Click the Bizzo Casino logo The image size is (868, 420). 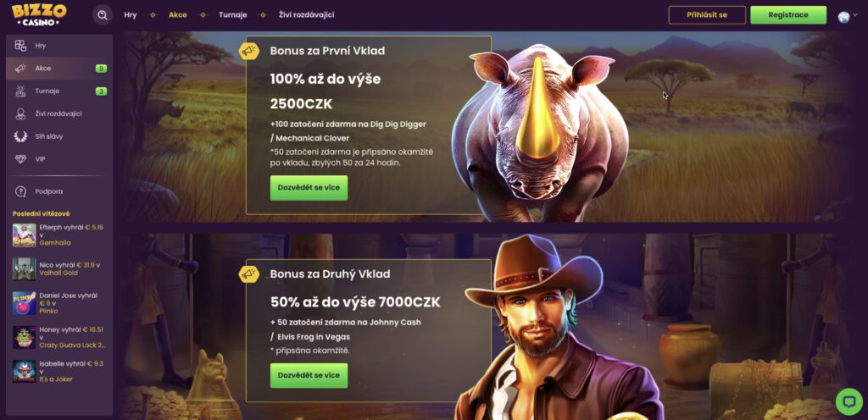click(x=39, y=15)
